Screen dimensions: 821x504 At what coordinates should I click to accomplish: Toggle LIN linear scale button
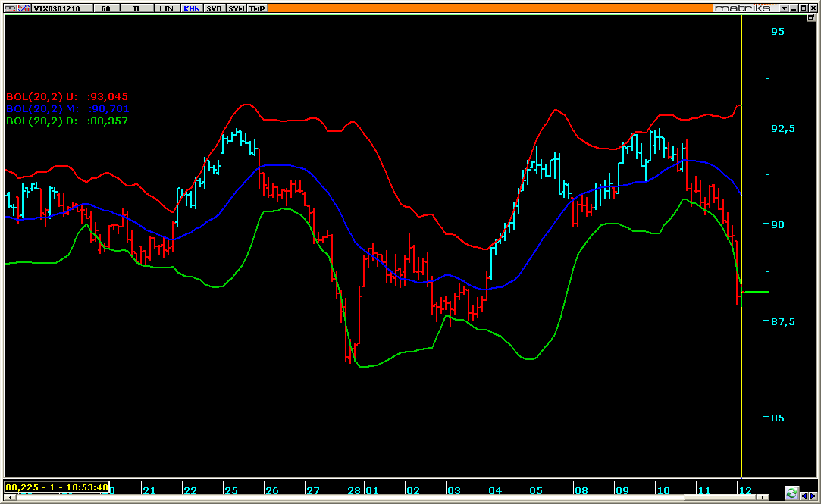pyautogui.click(x=166, y=8)
